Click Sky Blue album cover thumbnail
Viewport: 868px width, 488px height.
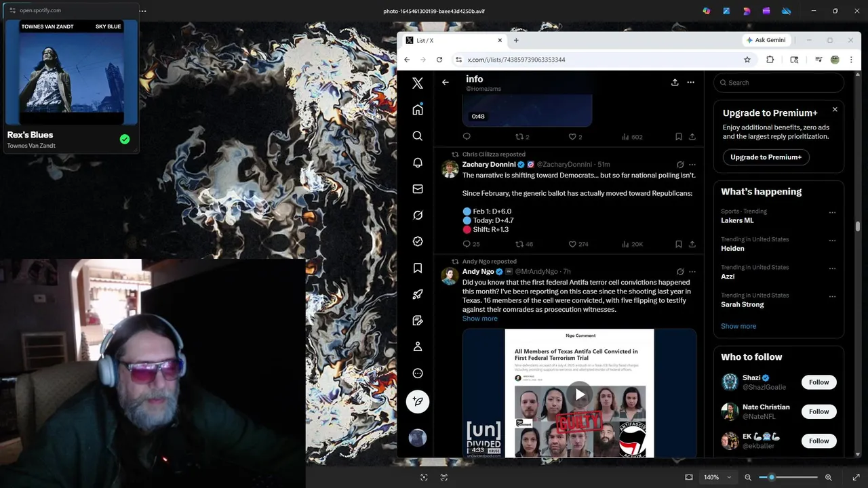click(71, 73)
